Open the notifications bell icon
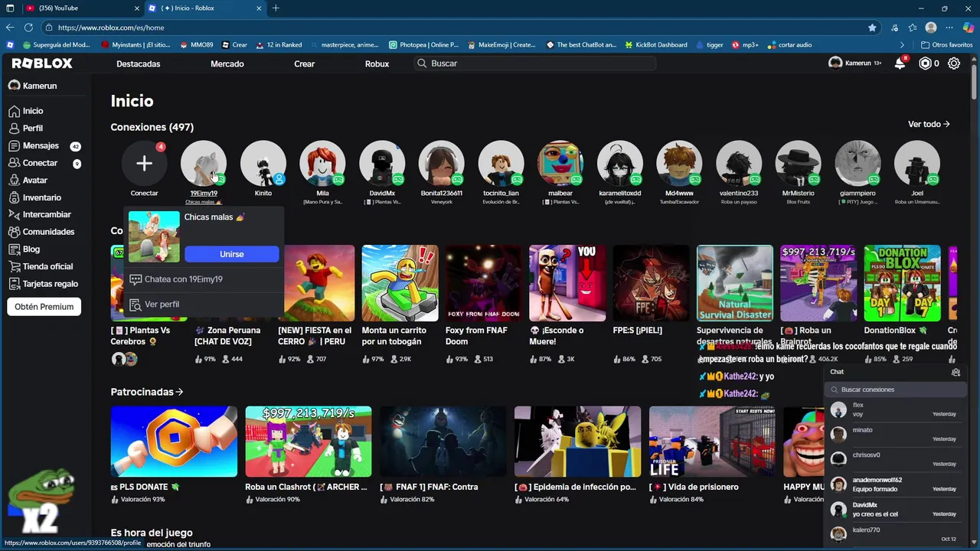 [x=900, y=64]
